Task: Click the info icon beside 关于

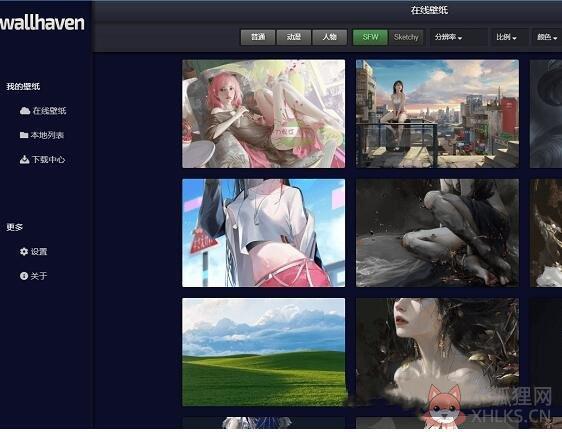Action: (24, 276)
